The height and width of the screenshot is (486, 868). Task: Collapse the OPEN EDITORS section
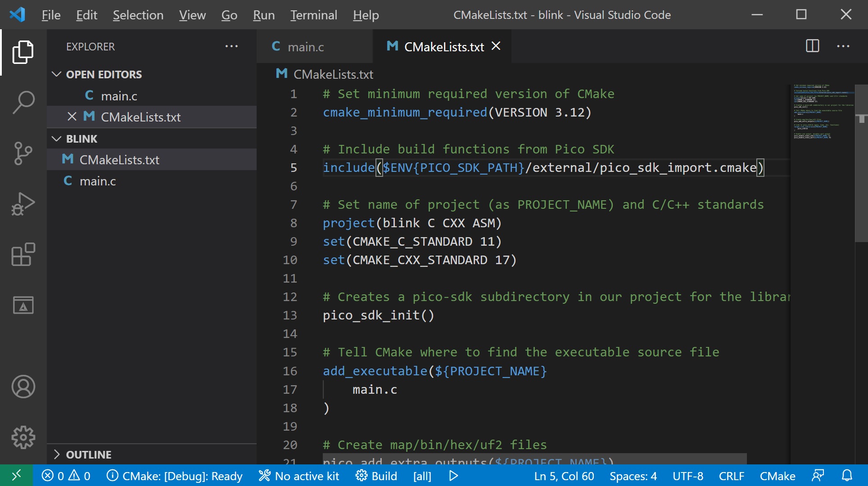click(x=57, y=74)
